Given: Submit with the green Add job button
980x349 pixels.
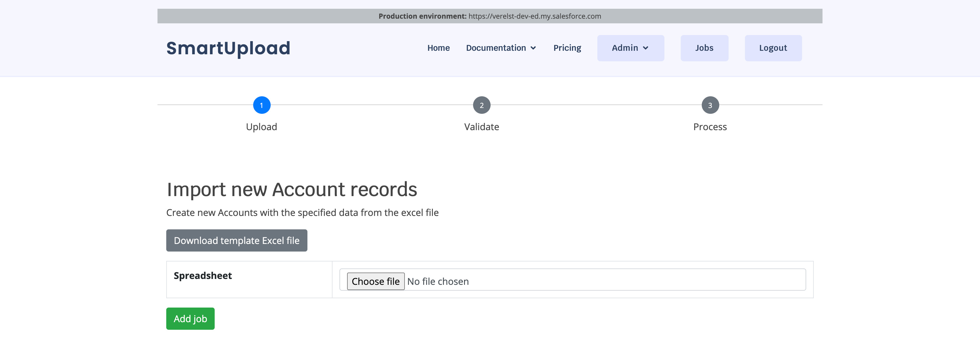Looking at the screenshot, I should pos(190,319).
